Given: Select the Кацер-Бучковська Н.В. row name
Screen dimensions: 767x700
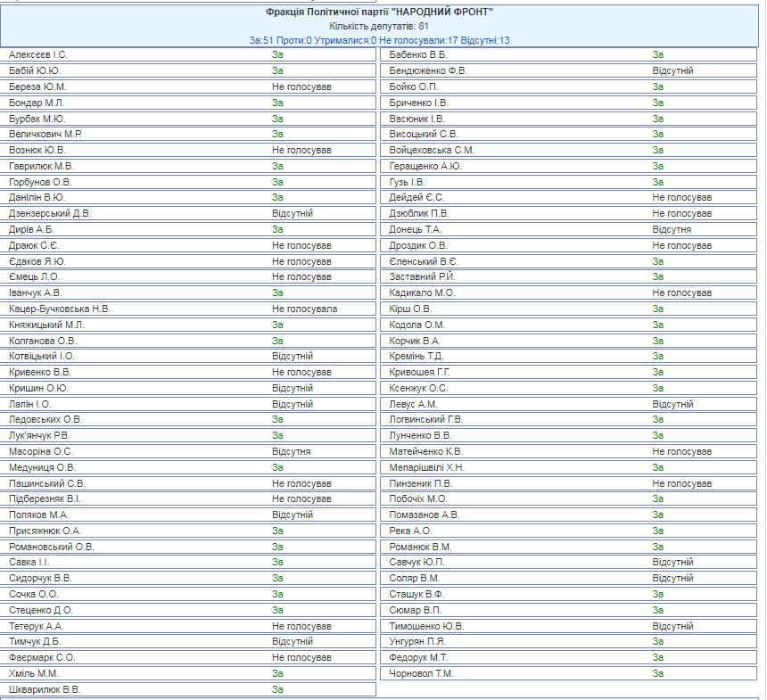Looking at the screenshot, I should point(60,309).
